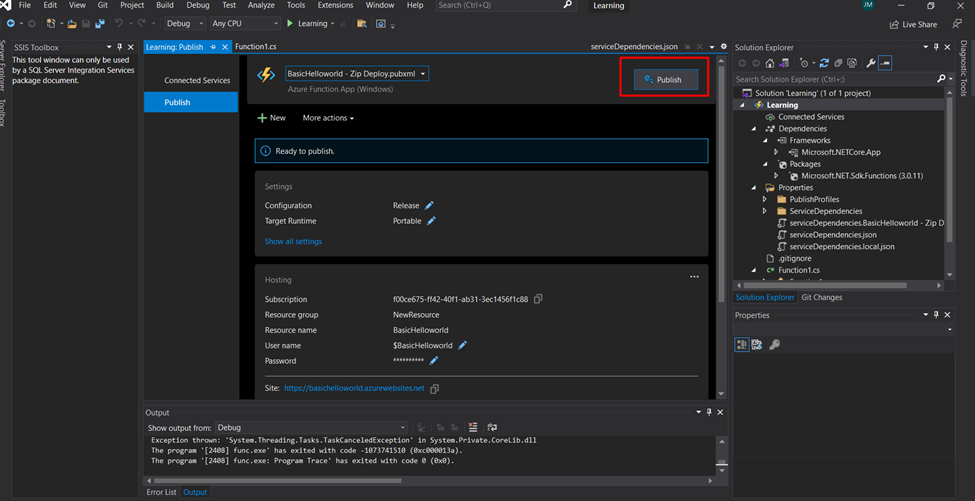Viewport: 975px width, 501px height.
Task: Switch to the Error List tab
Action: click(161, 492)
